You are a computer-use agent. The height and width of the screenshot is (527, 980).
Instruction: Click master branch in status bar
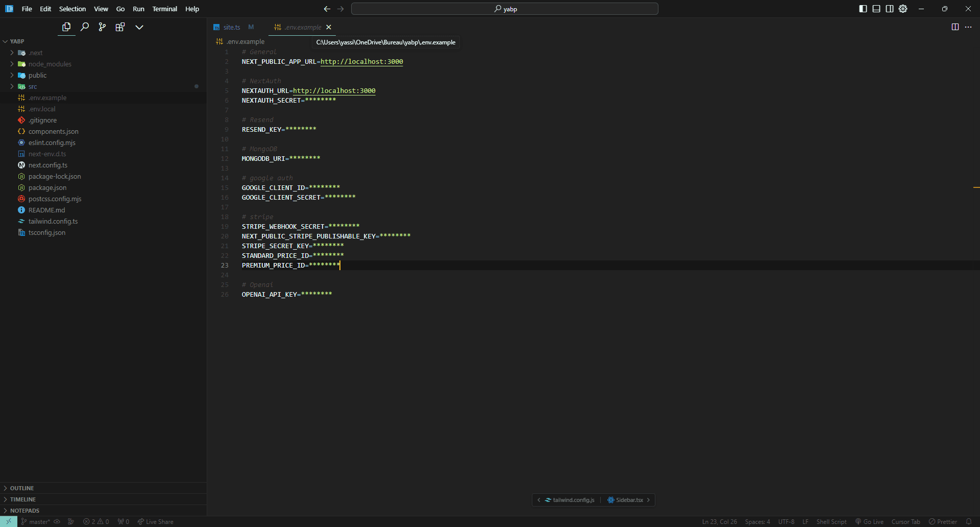[x=36, y=521]
